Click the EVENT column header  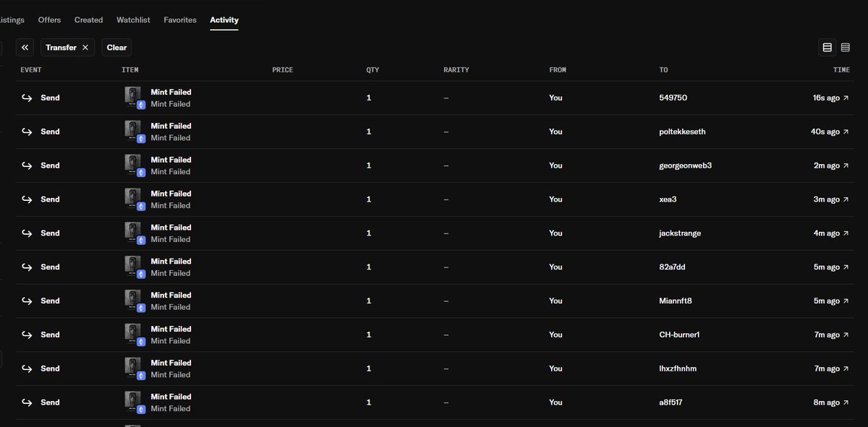click(31, 70)
